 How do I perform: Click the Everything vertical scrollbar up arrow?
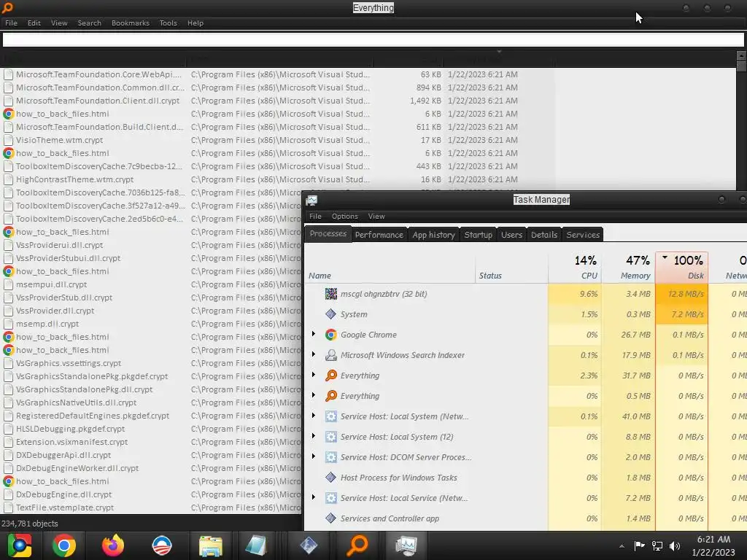(x=741, y=55)
